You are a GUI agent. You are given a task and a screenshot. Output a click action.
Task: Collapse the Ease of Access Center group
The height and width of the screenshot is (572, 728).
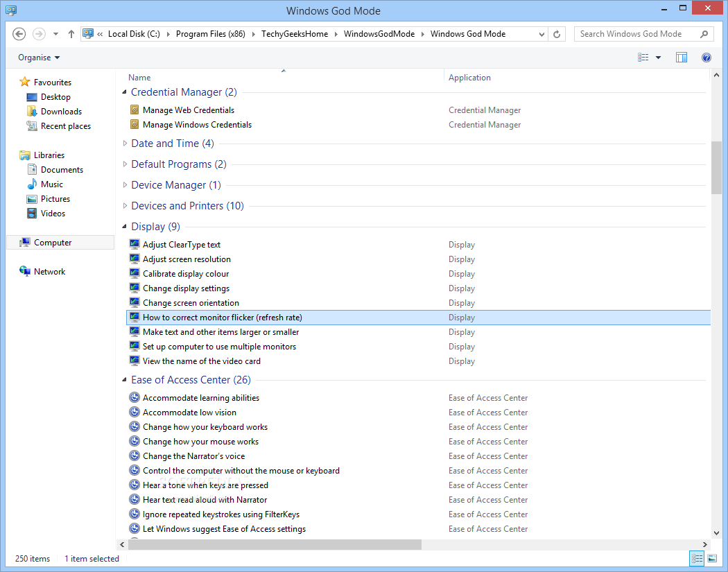(x=124, y=380)
